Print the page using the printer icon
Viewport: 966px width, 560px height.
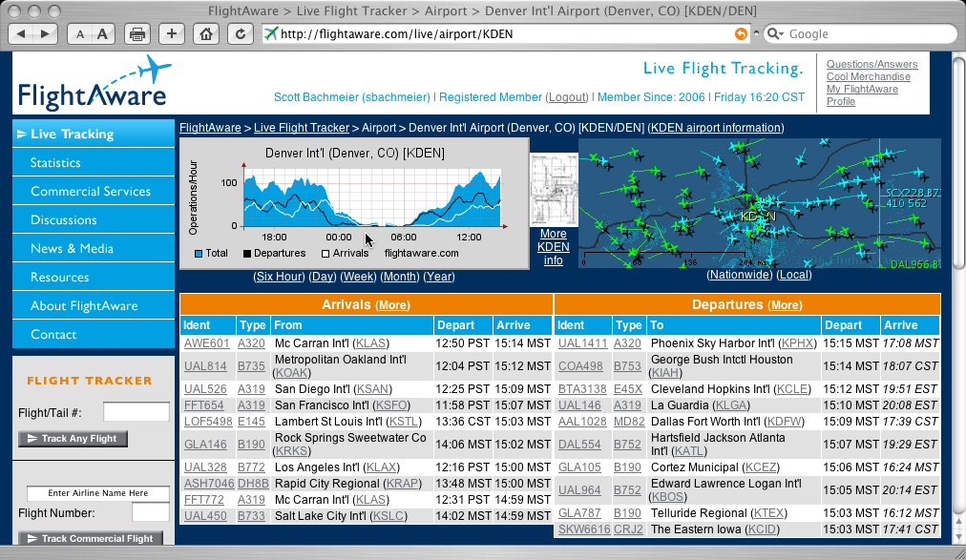(137, 33)
